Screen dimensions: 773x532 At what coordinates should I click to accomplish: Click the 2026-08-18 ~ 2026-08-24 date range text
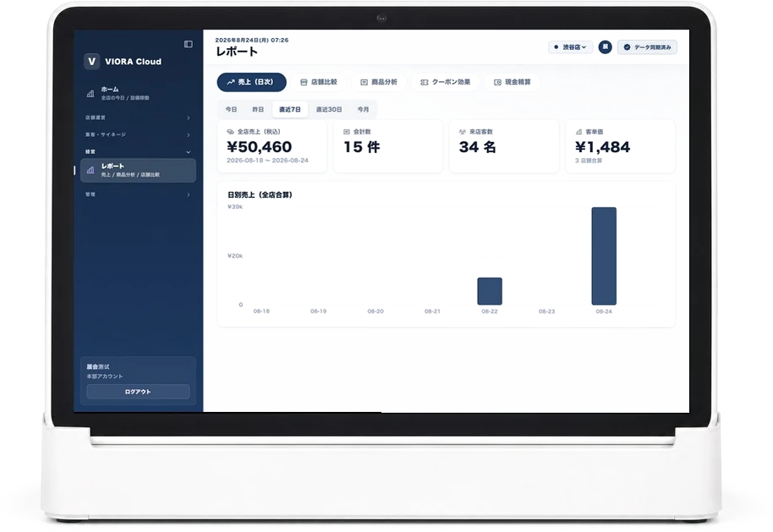click(268, 161)
